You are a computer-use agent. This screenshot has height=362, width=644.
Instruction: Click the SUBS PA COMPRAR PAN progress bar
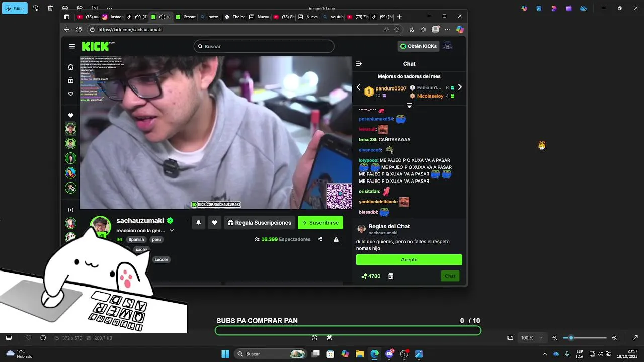(x=348, y=331)
